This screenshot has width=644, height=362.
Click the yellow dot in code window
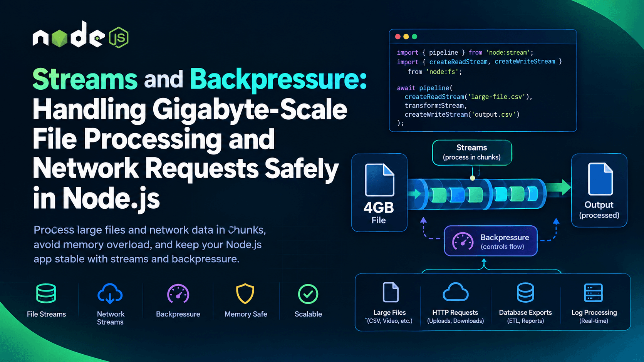[x=406, y=37]
